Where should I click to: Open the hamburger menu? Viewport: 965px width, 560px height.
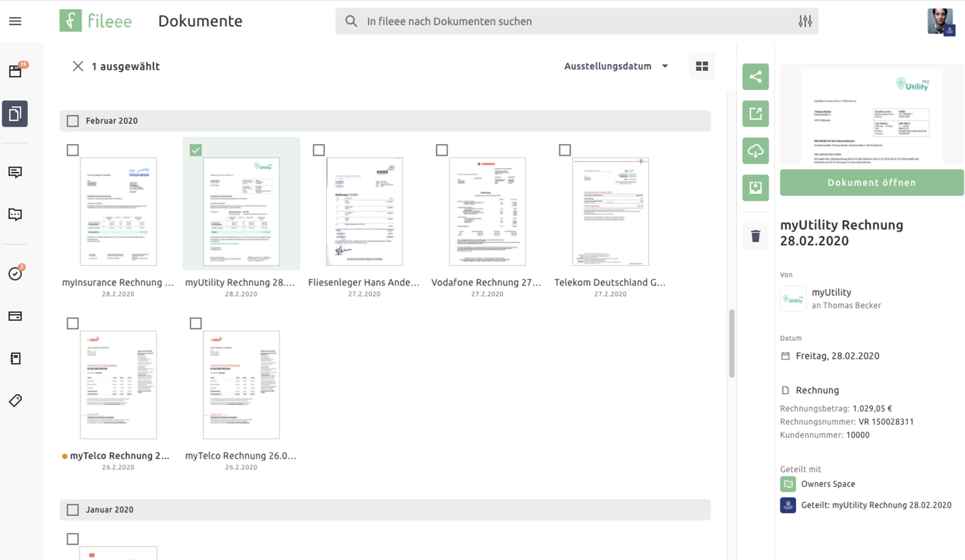15,21
